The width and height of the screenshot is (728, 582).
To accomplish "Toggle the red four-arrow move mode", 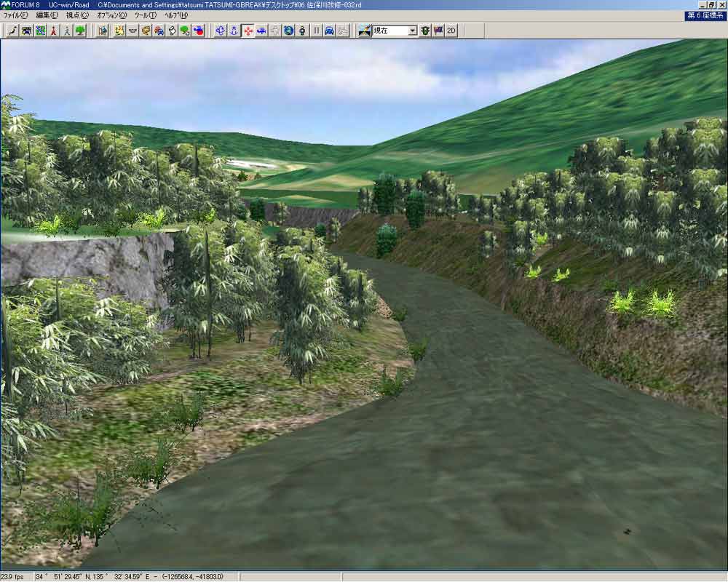I will pos(248,31).
